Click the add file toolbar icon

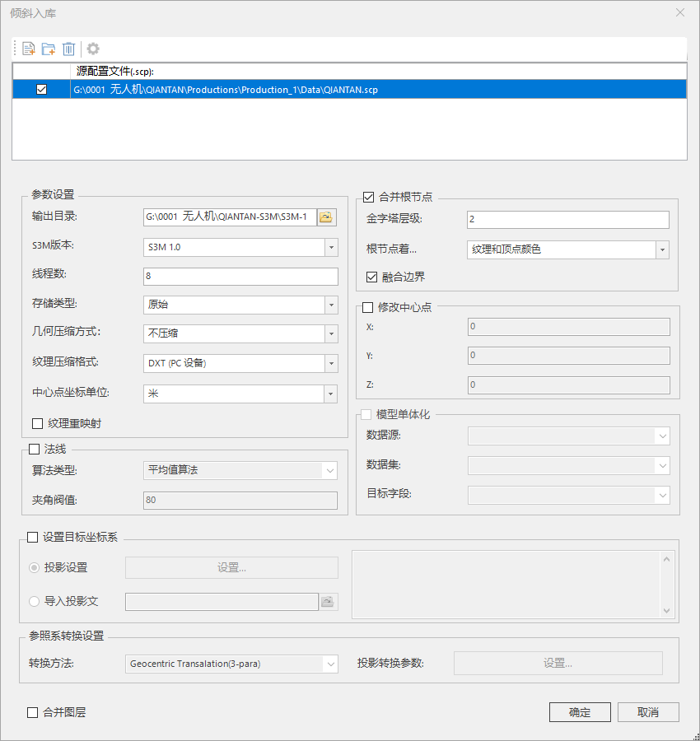[x=29, y=49]
